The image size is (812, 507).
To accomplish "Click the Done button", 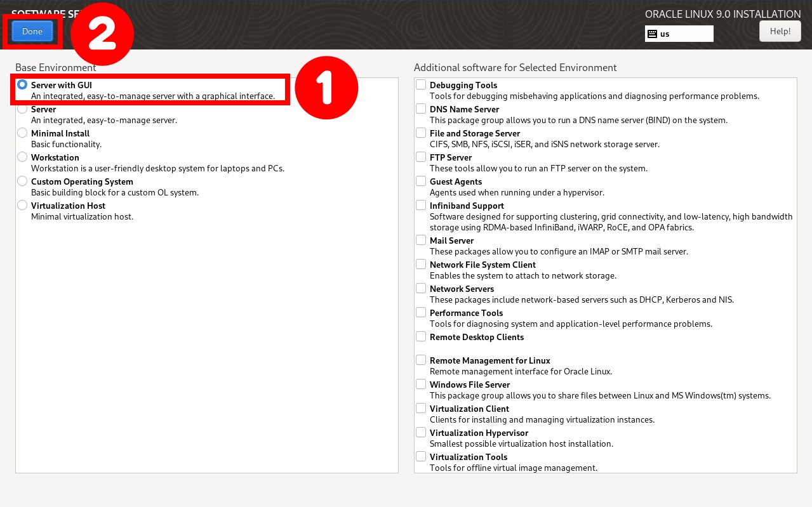I will pyautogui.click(x=32, y=31).
